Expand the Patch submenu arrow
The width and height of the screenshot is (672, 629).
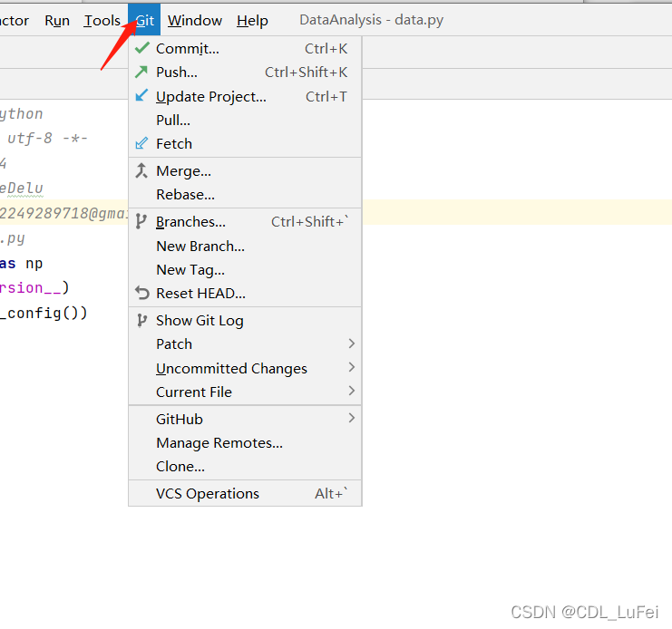pyautogui.click(x=352, y=344)
